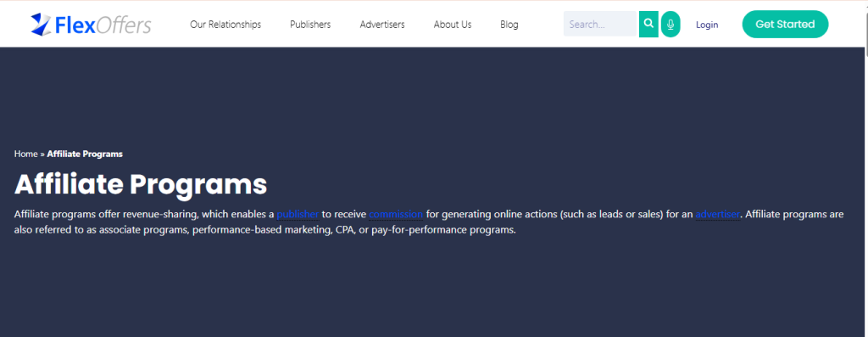
Task: Open the Our Relationships menu
Action: click(x=225, y=25)
